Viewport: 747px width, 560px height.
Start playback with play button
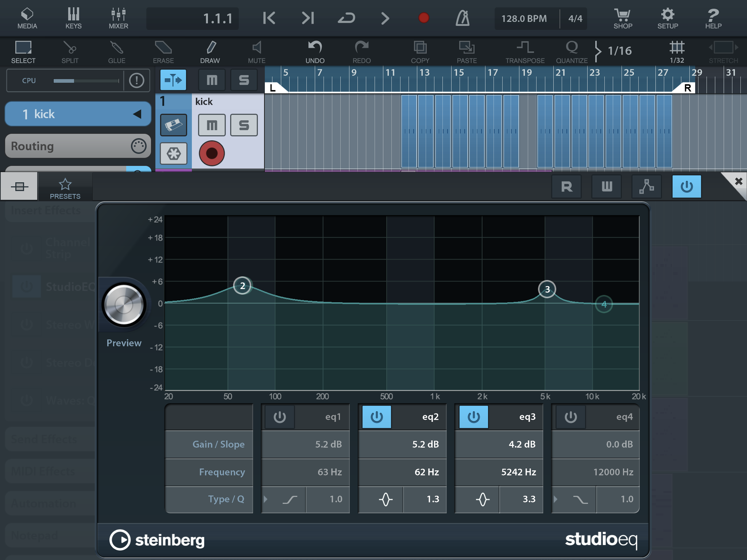pyautogui.click(x=385, y=18)
